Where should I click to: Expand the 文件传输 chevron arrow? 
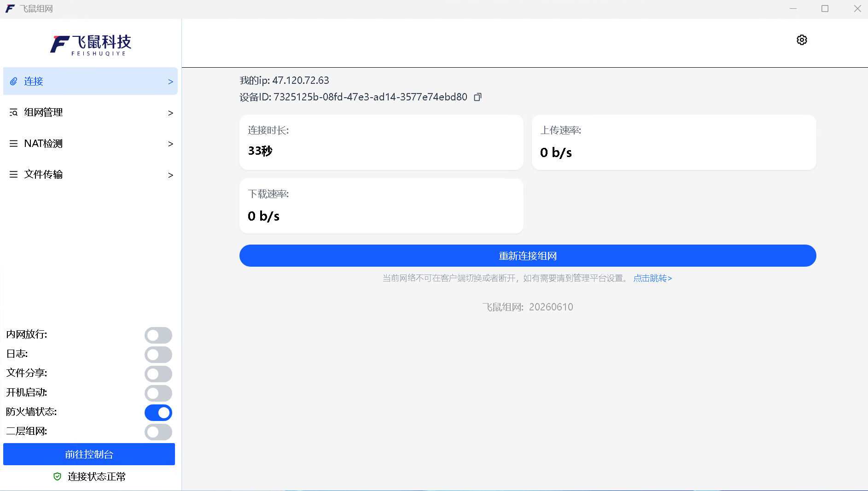point(170,175)
